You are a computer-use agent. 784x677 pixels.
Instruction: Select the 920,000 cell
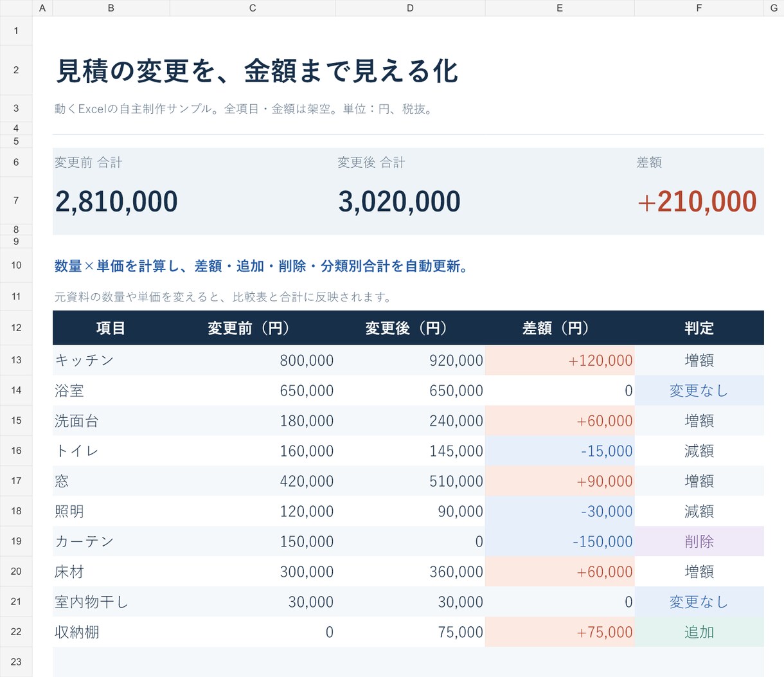click(x=410, y=360)
